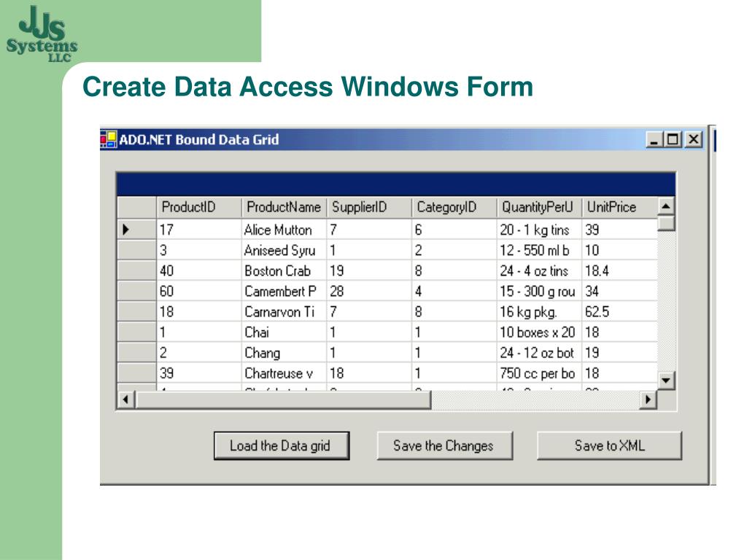Minimize the ADO.NET Bound Data Grid window
The height and width of the screenshot is (560, 747).
click(x=654, y=139)
